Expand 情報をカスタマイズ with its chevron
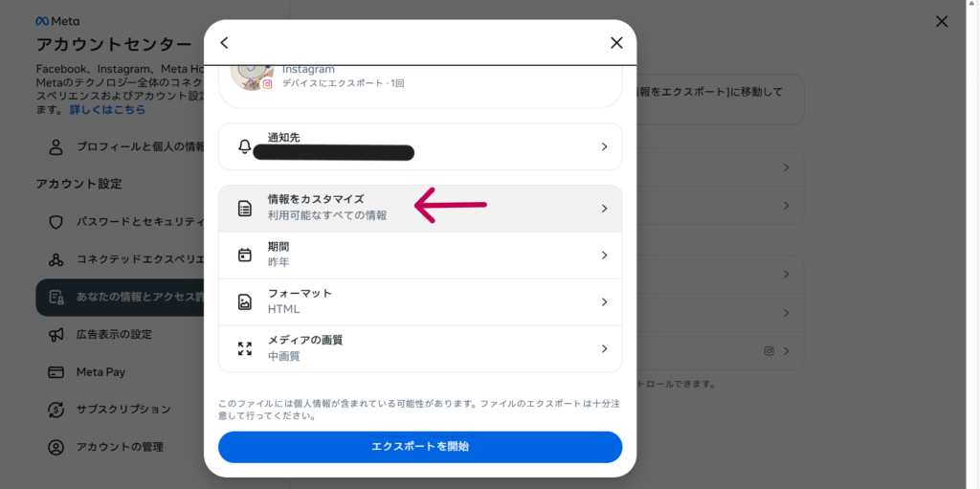The image size is (980, 489). point(604,209)
